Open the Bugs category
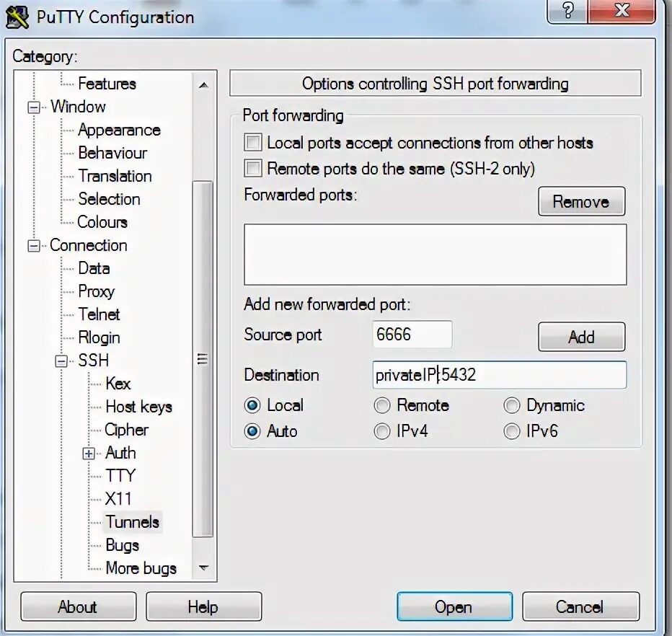Image resolution: width=672 pixels, height=636 pixels. point(122,545)
